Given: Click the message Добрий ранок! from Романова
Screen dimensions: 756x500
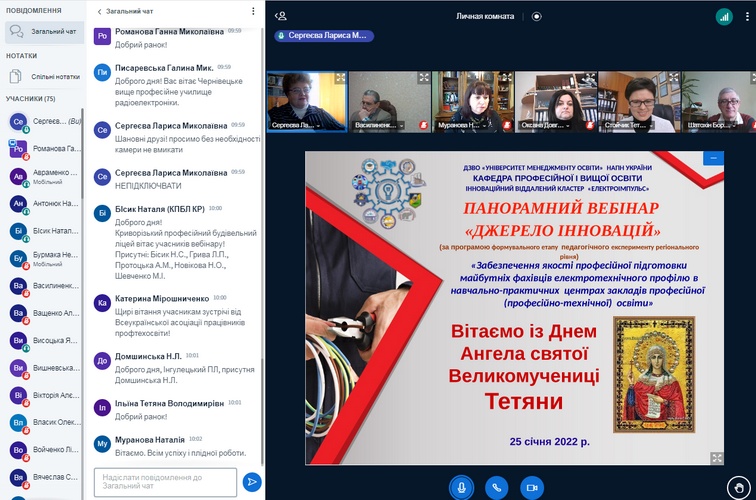Looking at the screenshot, I should point(141,45).
